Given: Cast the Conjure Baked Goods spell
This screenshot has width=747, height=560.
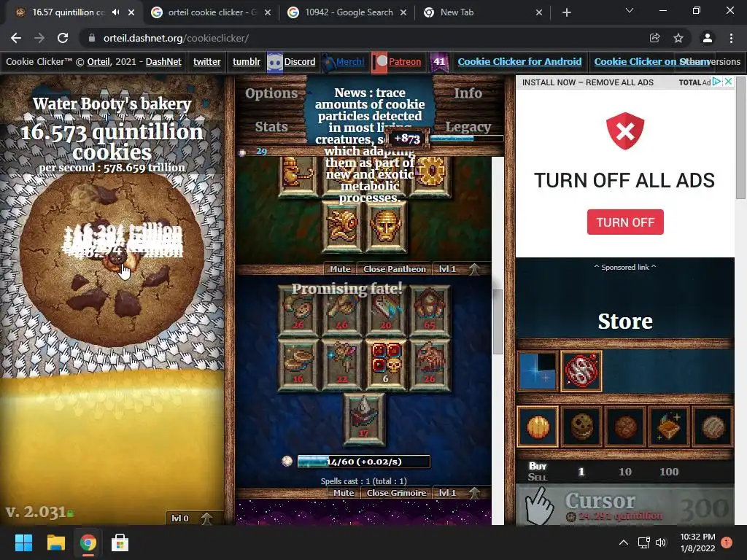Looking at the screenshot, I should coord(298,311).
